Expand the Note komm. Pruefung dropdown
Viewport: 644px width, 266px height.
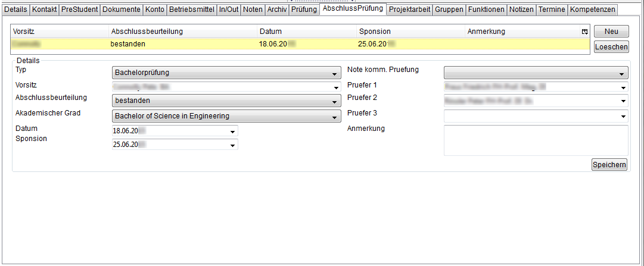pos(536,73)
